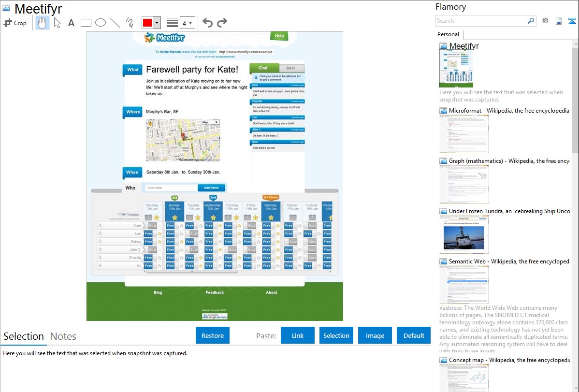Click the document page icon beside the camera
Screen dimensions: 579x392
[559, 21]
